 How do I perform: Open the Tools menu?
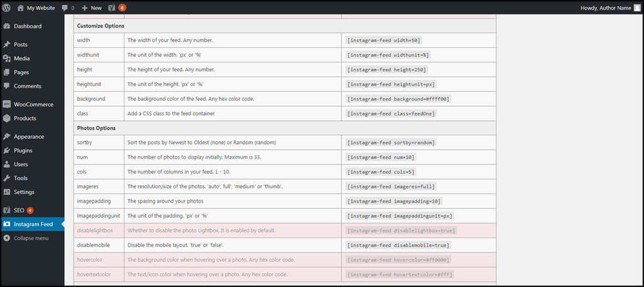(x=21, y=178)
